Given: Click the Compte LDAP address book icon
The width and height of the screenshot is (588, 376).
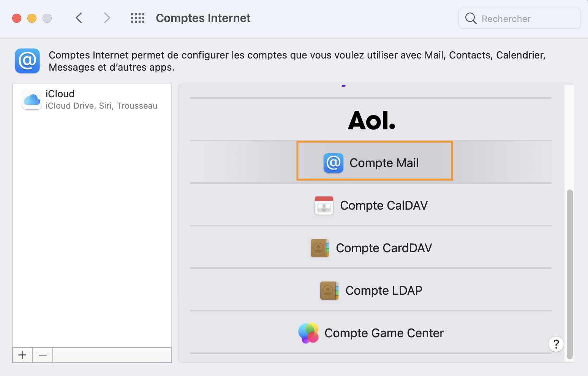Looking at the screenshot, I should tap(329, 291).
